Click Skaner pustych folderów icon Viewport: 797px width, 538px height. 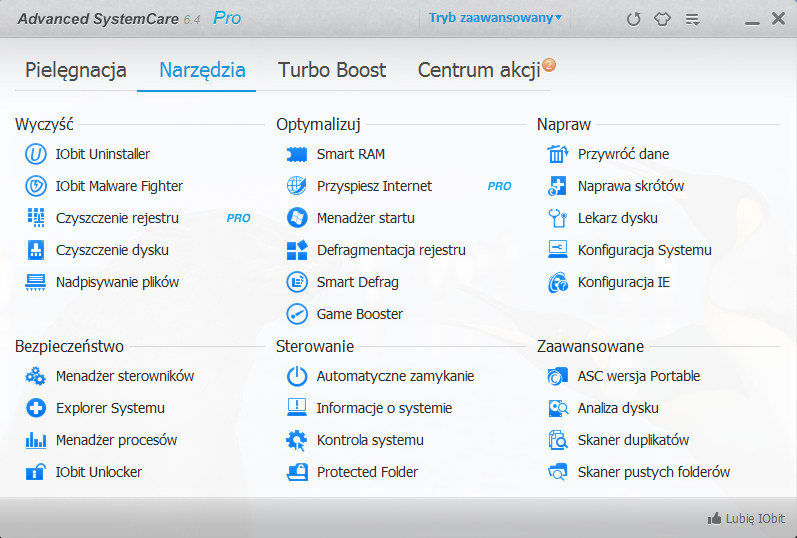tap(558, 472)
